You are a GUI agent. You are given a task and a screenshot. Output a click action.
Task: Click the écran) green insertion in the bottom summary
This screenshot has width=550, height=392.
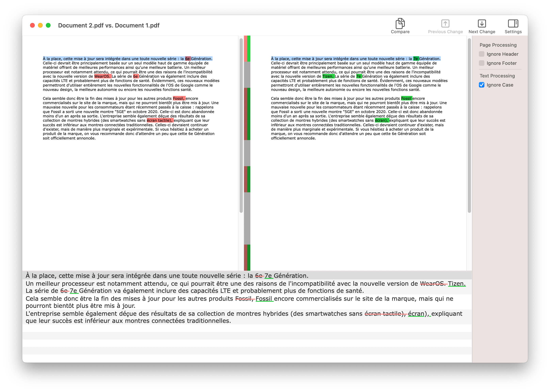pos(416,314)
